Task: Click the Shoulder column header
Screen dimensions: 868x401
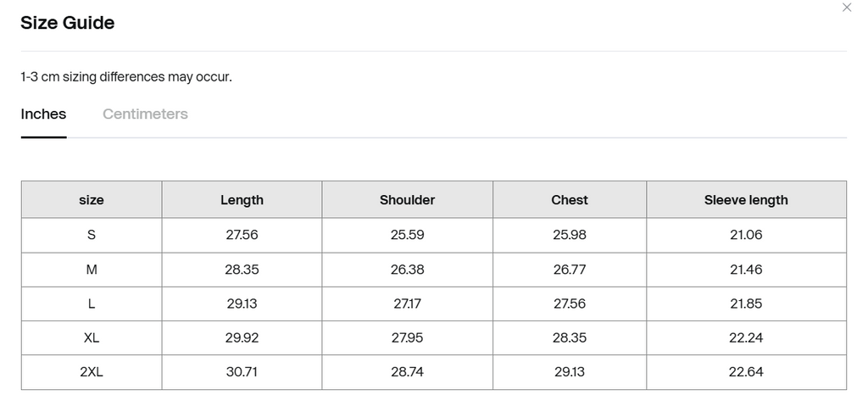Action: coord(407,200)
